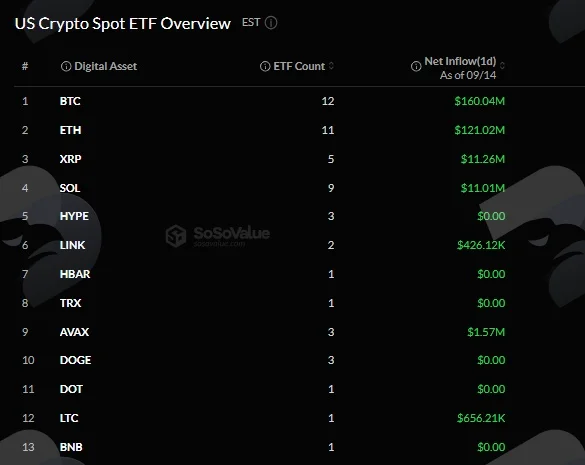Click info icon beside Digital Asset header
Viewport: 585px width, 465px height.
coord(66,66)
